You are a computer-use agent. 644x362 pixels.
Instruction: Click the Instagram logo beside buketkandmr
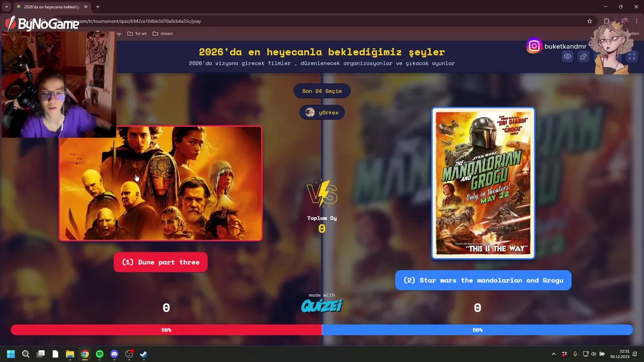point(534,46)
